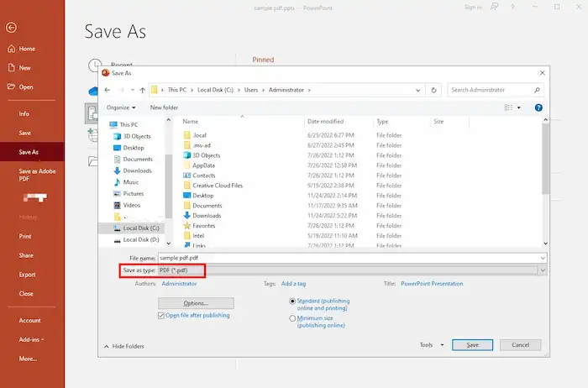Click the Contacts folder icon
The width and height of the screenshot is (588, 388).
(186, 176)
